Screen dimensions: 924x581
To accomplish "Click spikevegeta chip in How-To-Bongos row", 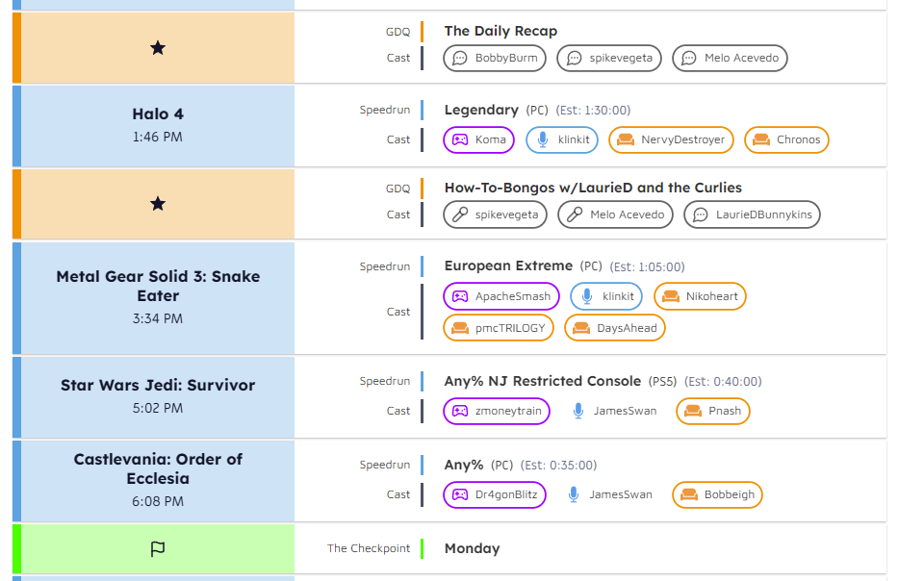I will pyautogui.click(x=495, y=215).
